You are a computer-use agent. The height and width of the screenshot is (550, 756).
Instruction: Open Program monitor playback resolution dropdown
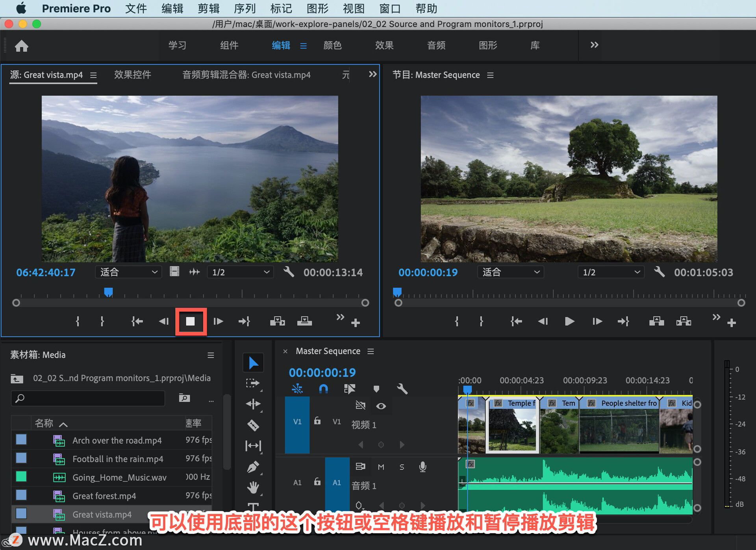(611, 272)
